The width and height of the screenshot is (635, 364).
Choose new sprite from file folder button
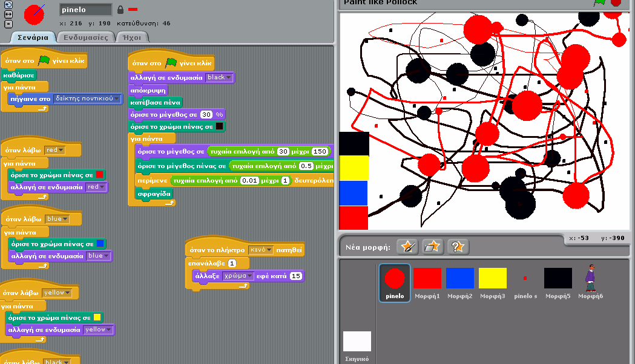click(x=432, y=246)
